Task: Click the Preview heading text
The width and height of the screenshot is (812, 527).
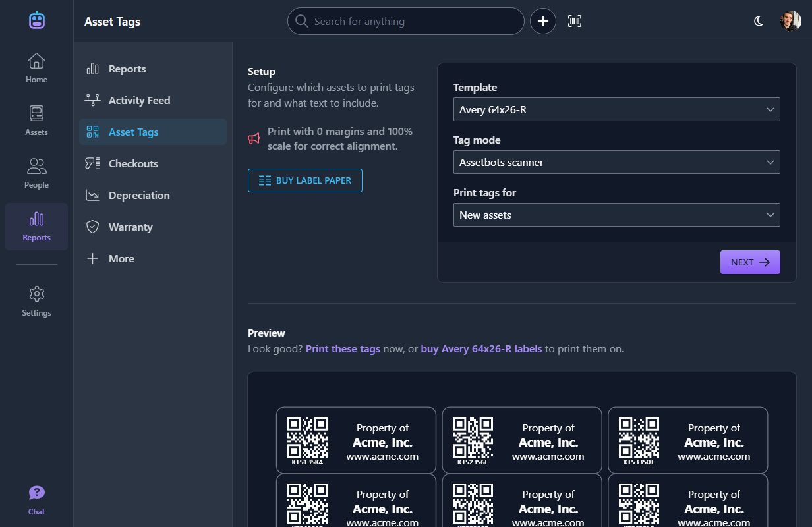Action: click(266, 333)
